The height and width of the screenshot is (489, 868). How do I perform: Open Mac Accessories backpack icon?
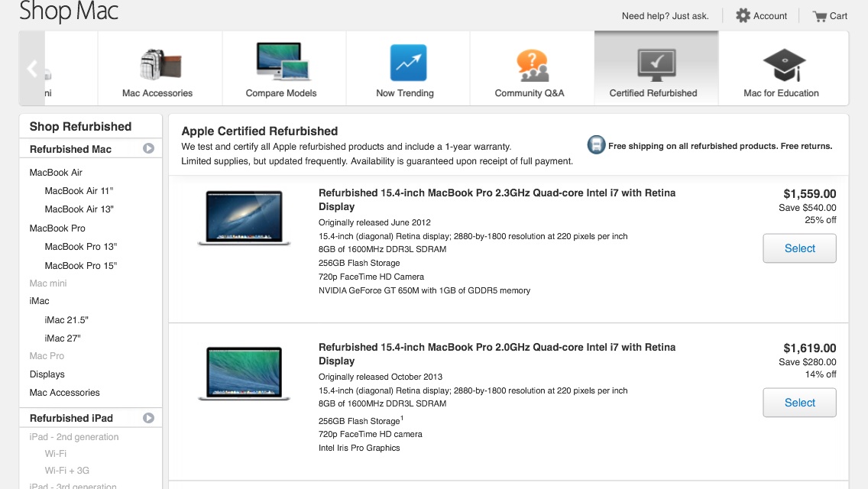point(160,64)
